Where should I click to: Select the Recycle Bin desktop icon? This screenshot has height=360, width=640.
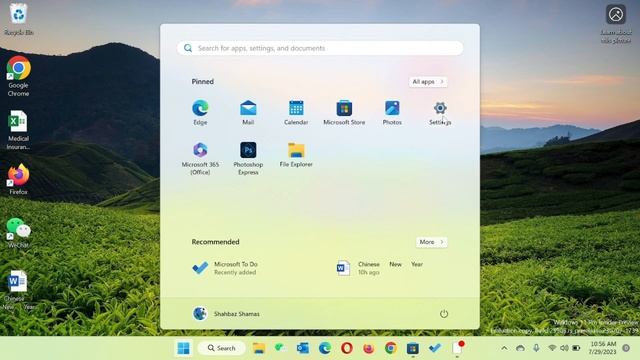pyautogui.click(x=18, y=20)
